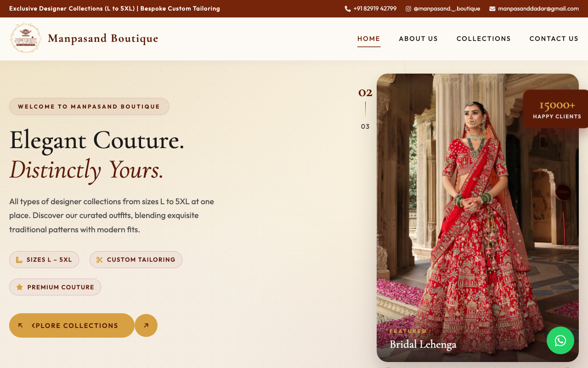Click the star icon in Premium Couture

pos(20,287)
